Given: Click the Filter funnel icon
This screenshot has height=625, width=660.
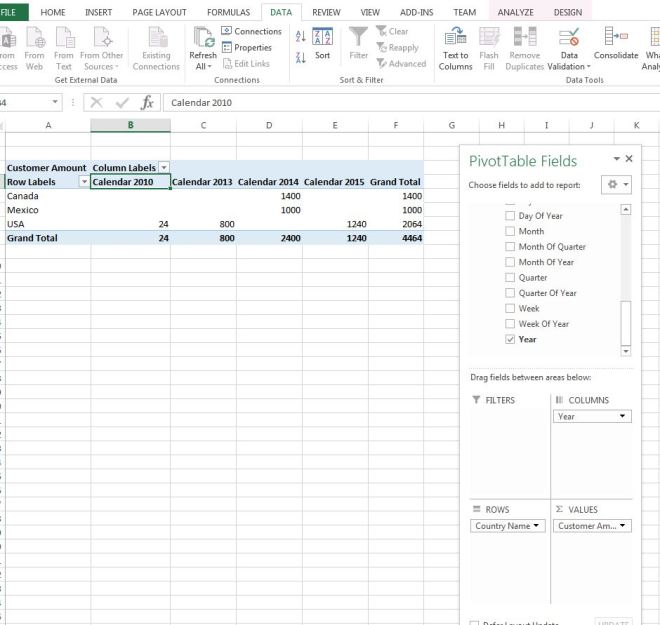Looking at the screenshot, I should pyautogui.click(x=358, y=38).
